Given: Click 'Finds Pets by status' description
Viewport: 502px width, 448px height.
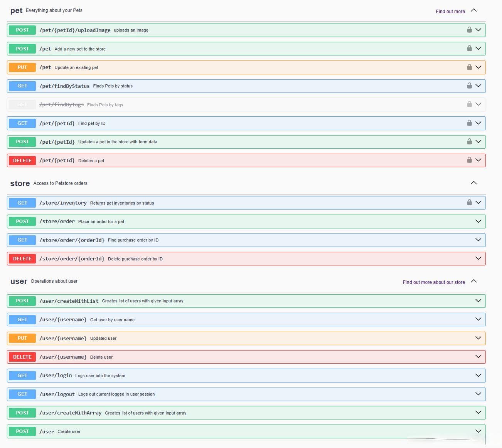Looking at the screenshot, I should coord(113,86).
